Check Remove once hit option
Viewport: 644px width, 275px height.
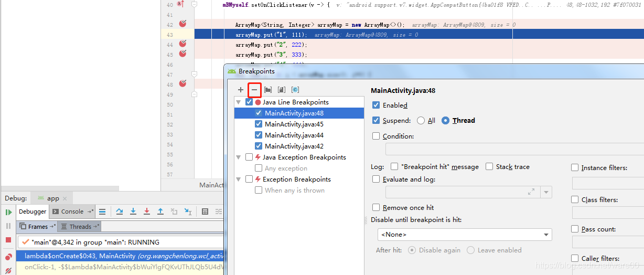point(376,207)
